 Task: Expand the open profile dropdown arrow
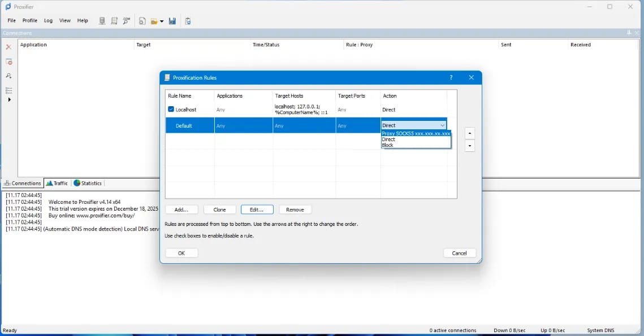[x=162, y=21]
